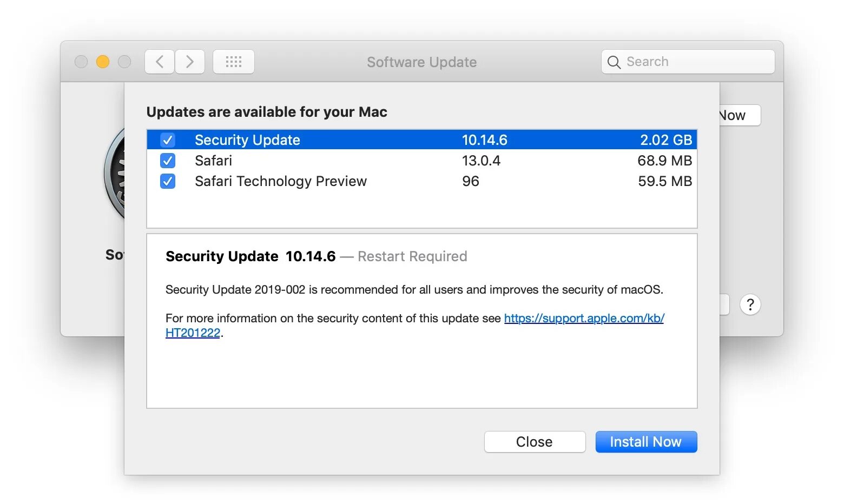Toggle the Safari Technology Preview checkbox

[168, 181]
